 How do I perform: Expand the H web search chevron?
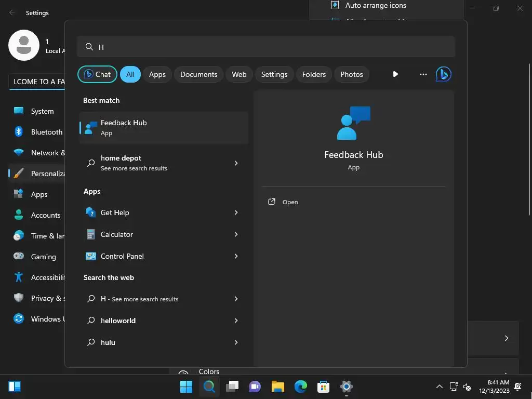click(236, 299)
